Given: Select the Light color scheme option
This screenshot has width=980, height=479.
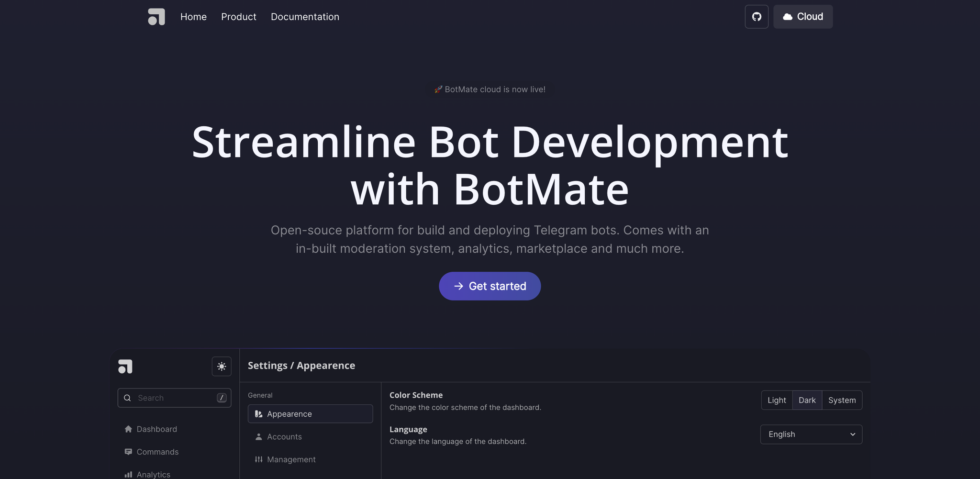Looking at the screenshot, I should (776, 400).
